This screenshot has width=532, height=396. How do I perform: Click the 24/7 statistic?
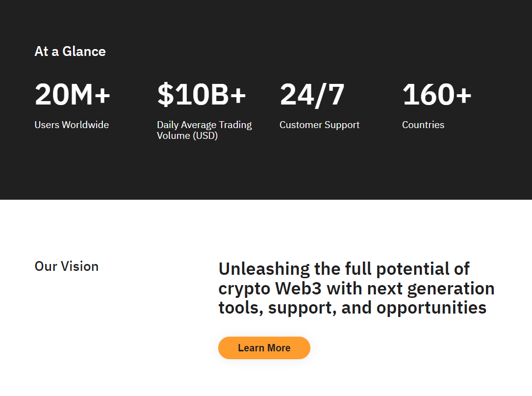(x=312, y=95)
